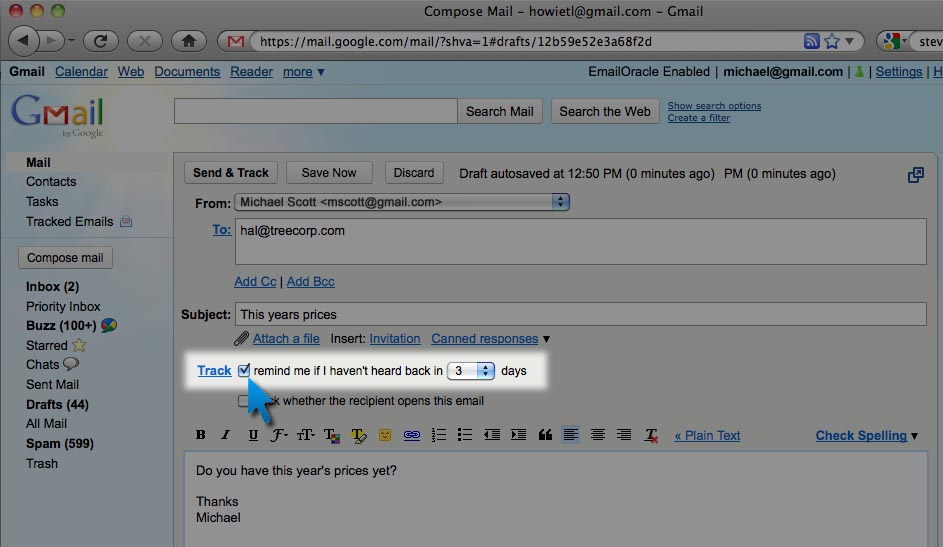943x547 pixels.
Task: Center align the text
Action: [x=597, y=435]
